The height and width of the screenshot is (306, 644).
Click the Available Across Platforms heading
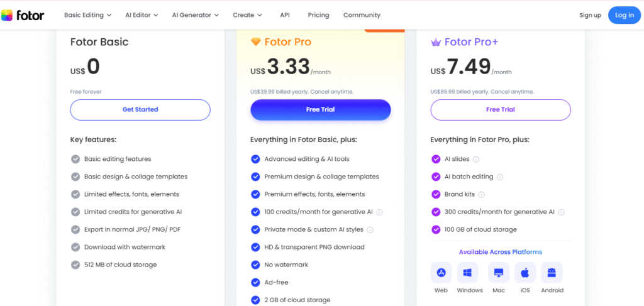coord(500,252)
